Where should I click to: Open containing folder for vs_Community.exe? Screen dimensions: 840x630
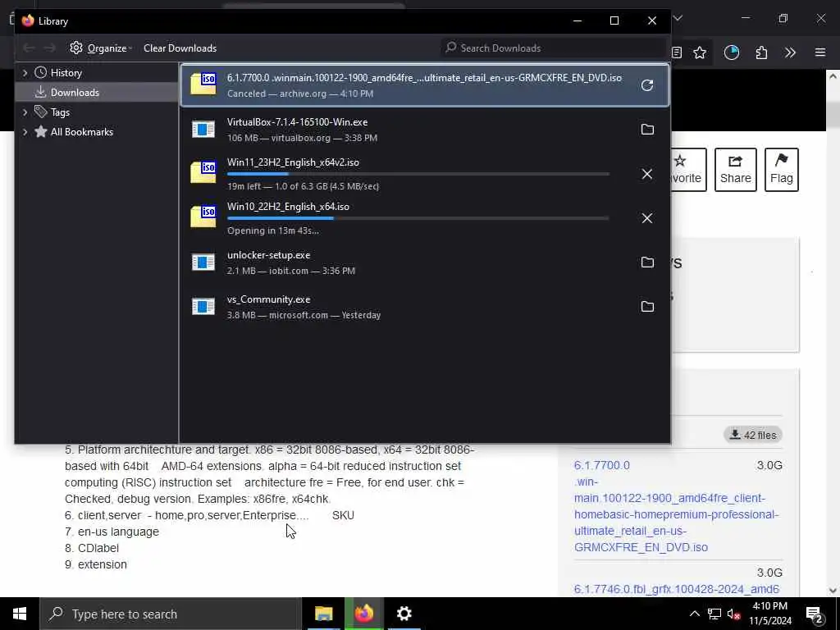point(647,307)
